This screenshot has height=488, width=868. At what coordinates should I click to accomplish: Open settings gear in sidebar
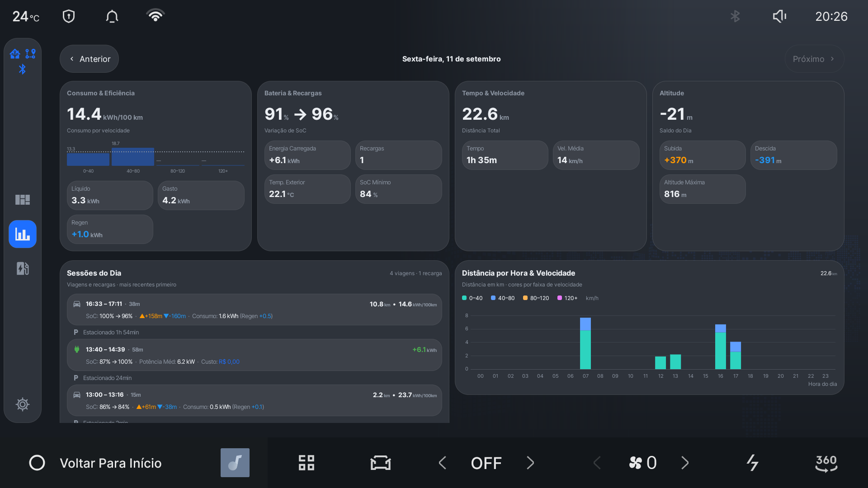click(23, 404)
